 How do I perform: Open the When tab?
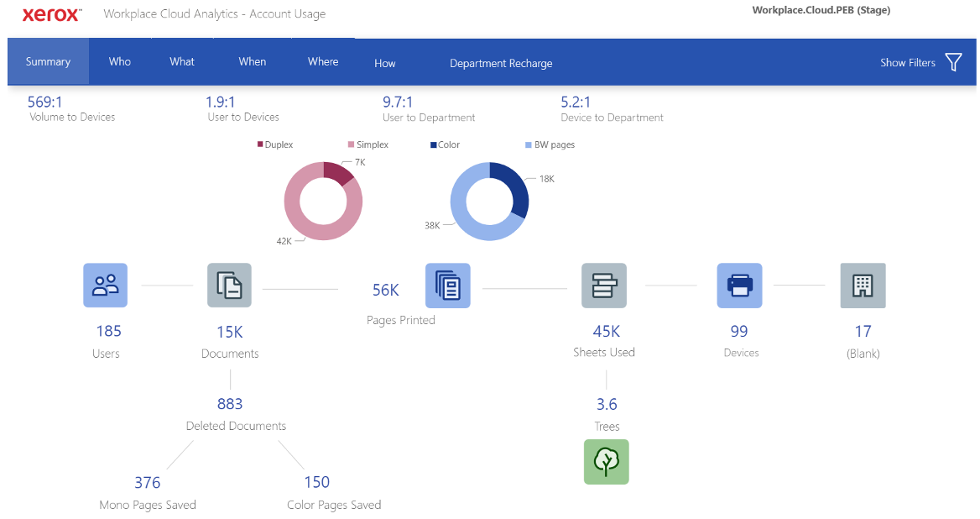(x=252, y=61)
